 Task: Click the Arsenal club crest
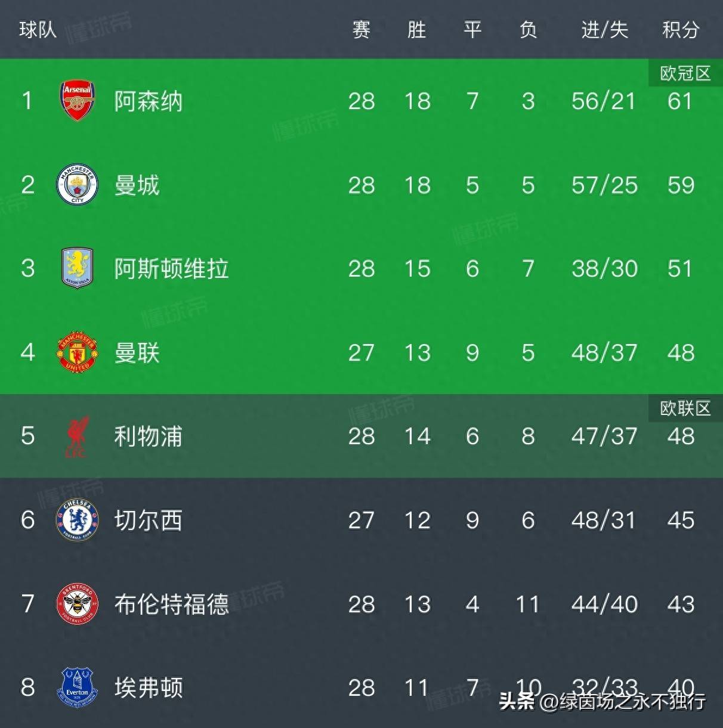76,100
